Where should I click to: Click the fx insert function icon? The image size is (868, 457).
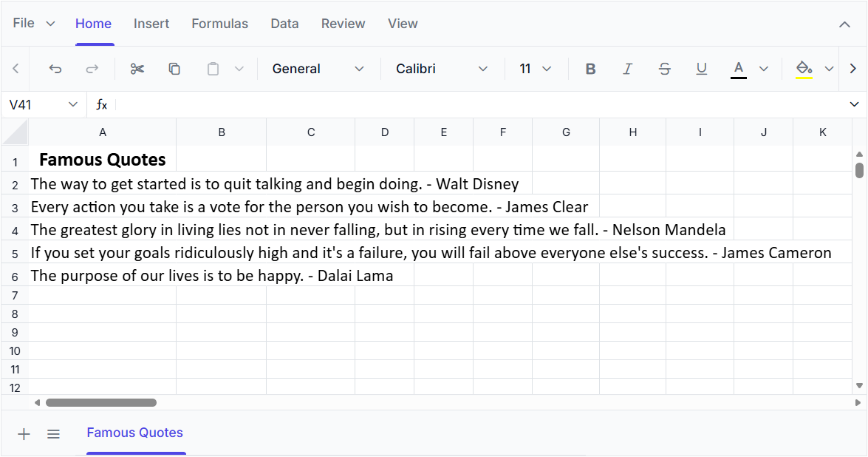coord(101,105)
